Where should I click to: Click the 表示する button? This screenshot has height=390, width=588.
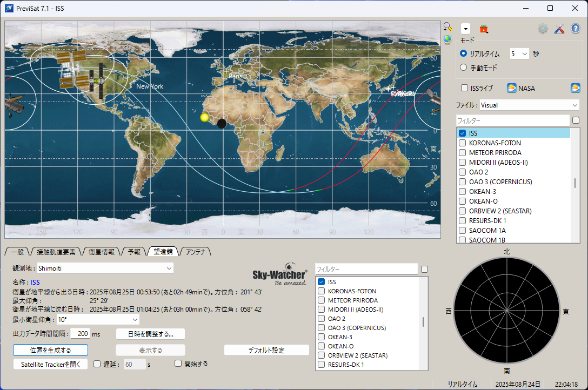click(150, 350)
